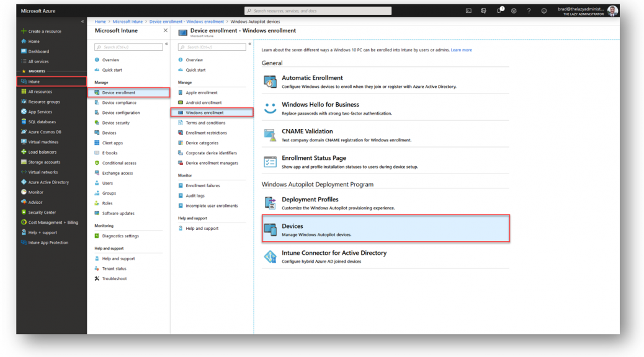
Task: Click the Enrollment Status Page checklist icon
Action: [271, 162]
